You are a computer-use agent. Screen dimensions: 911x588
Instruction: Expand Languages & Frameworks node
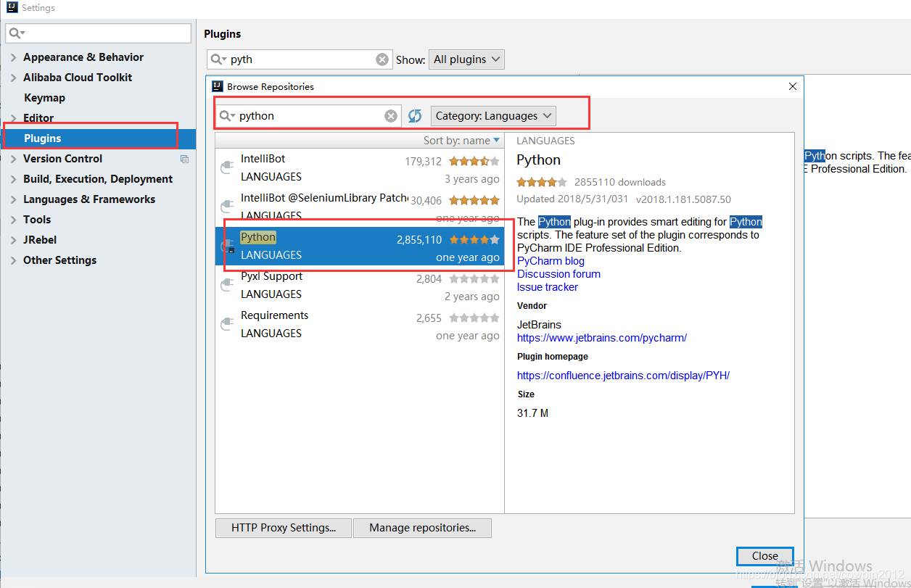(x=14, y=199)
